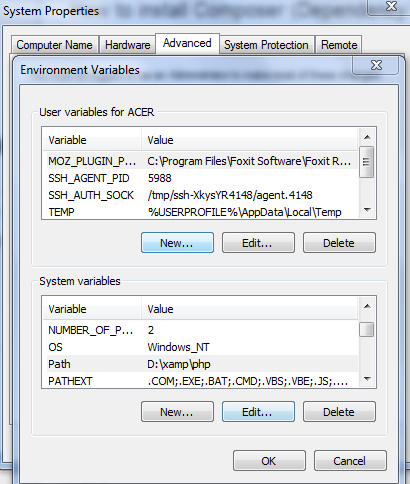Click Delete under User variables

tap(339, 243)
